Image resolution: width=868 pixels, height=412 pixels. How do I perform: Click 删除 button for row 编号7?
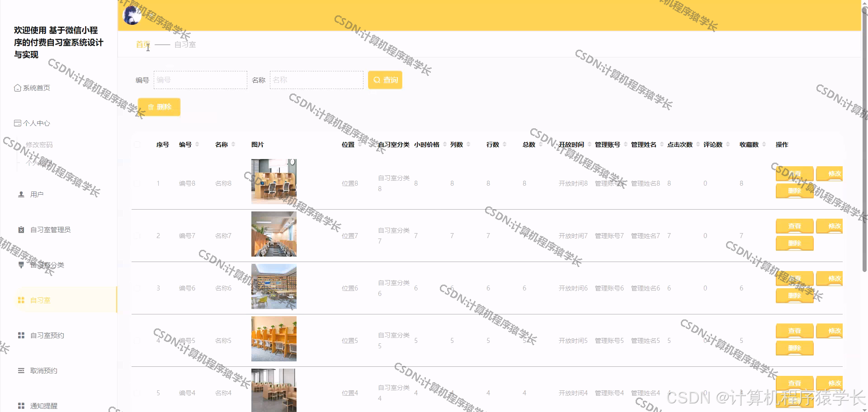click(795, 243)
